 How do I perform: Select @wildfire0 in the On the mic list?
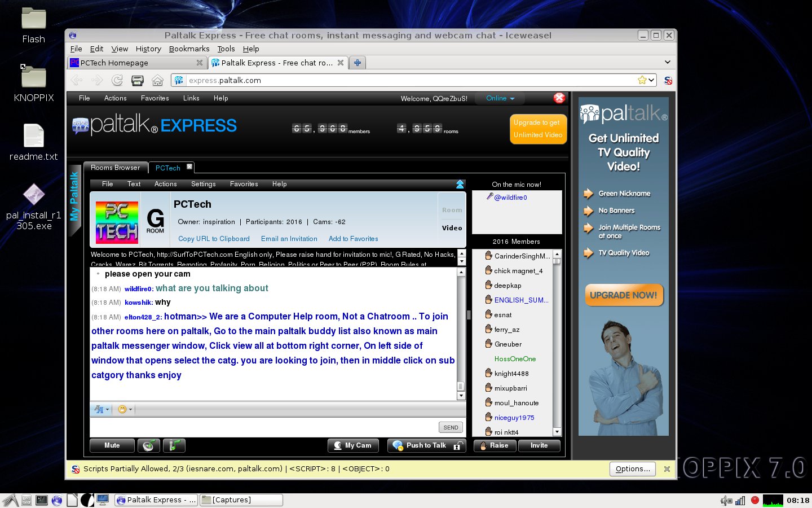coord(510,198)
